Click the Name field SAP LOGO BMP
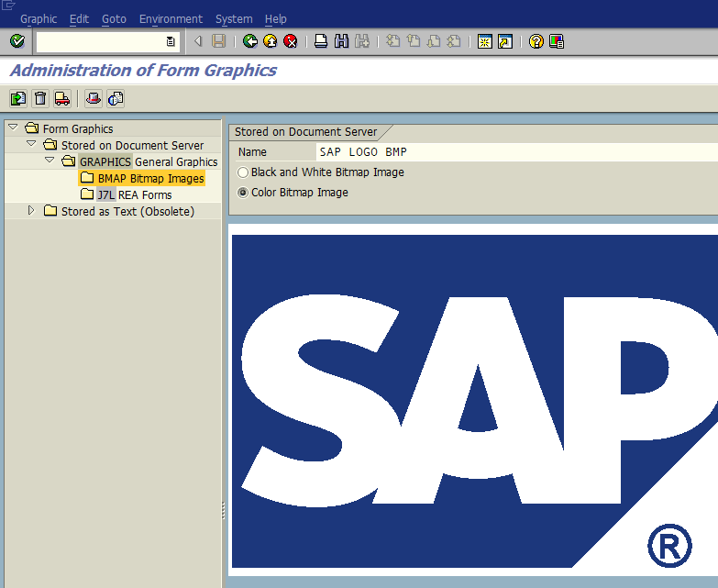This screenshot has height=588, width=718. pos(517,152)
